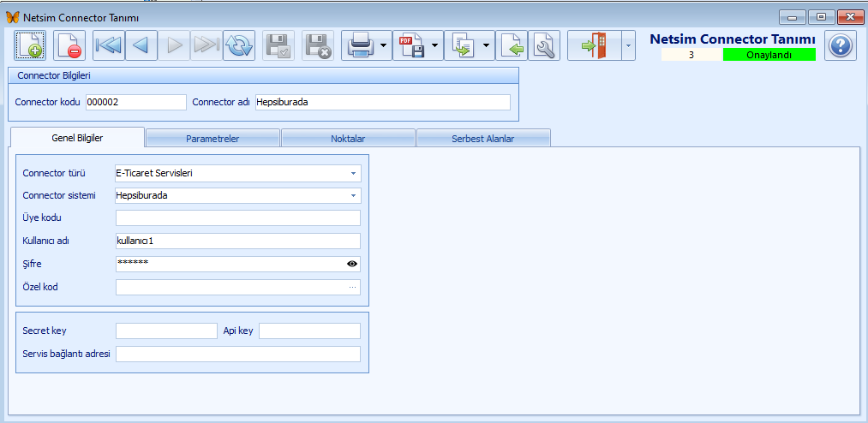Minimize the Netsim Connector window

coord(793,17)
